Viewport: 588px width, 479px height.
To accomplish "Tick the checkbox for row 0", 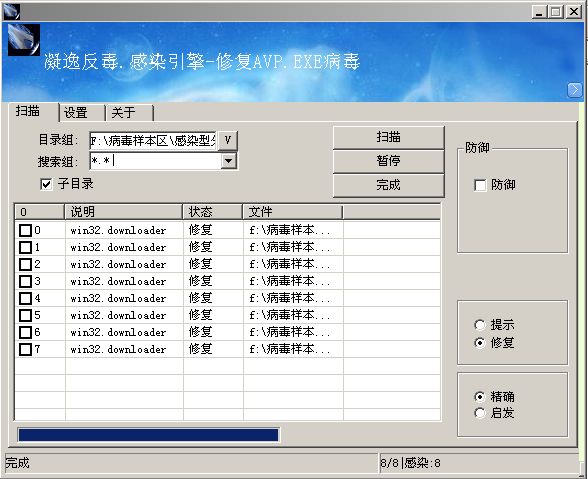I will coord(25,230).
